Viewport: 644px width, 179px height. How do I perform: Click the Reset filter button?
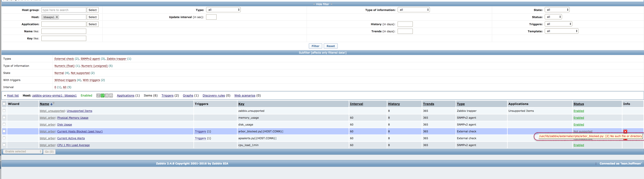click(x=331, y=46)
